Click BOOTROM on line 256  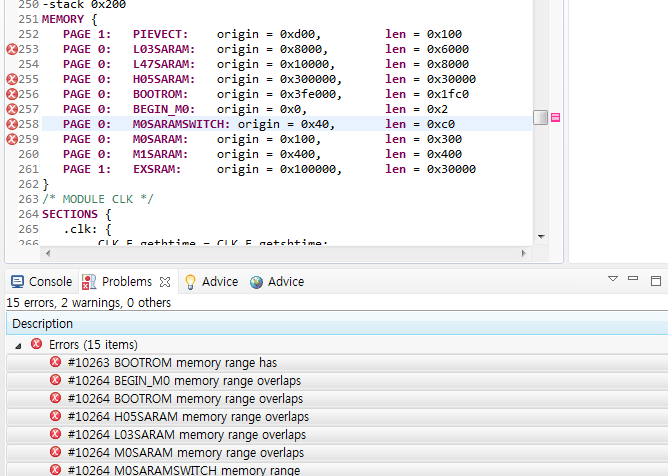point(160,94)
